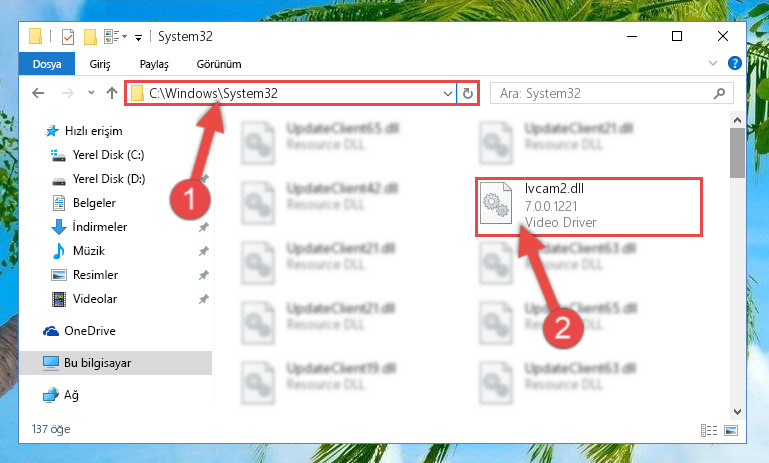Open the address bar history dropdown
The width and height of the screenshot is (769, 463).
[447, 93]
